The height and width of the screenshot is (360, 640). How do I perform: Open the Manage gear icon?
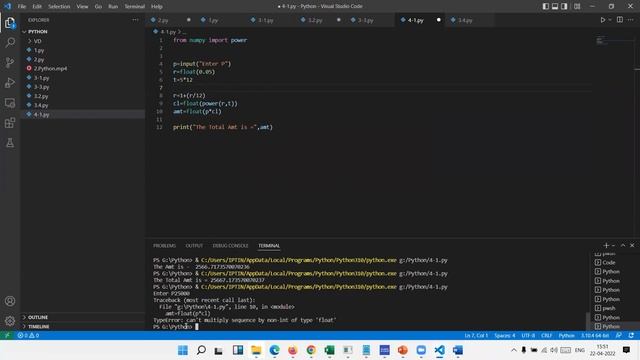click(x=10, y=321)
